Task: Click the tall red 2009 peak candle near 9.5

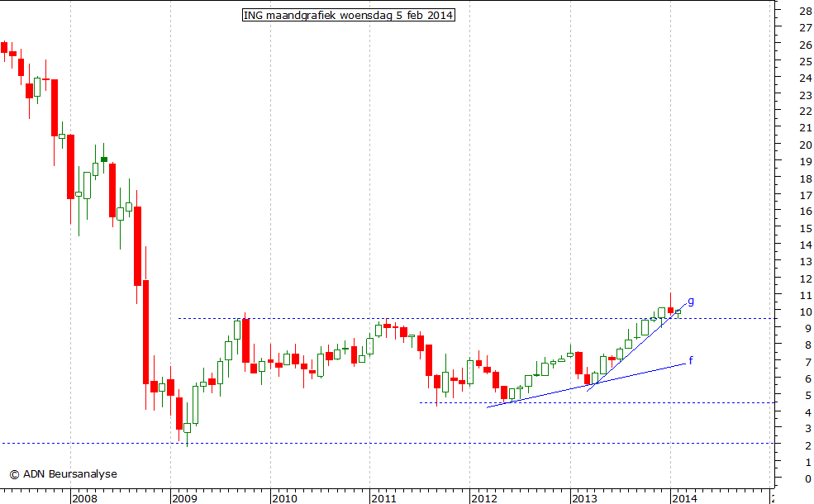Action: 245,340
